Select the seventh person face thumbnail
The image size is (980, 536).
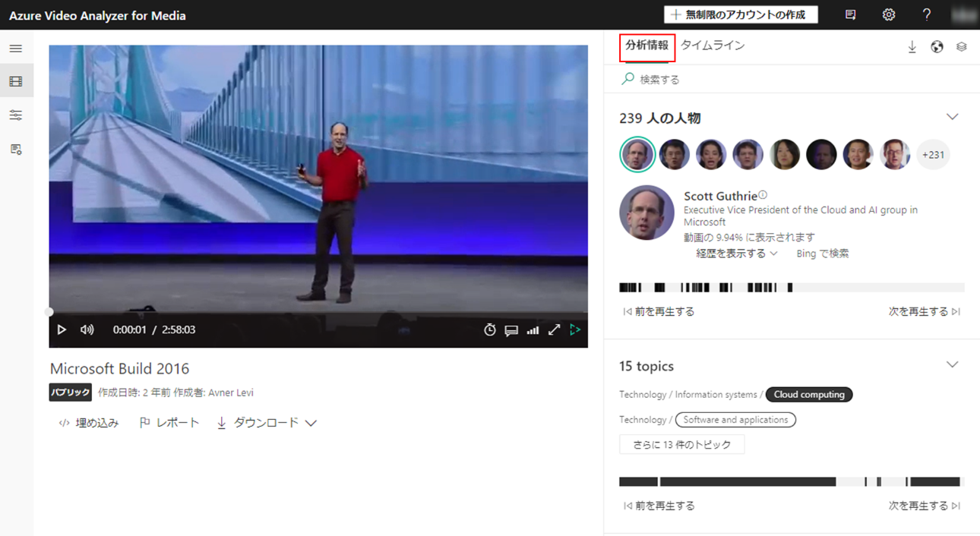[x=858, y=155]
